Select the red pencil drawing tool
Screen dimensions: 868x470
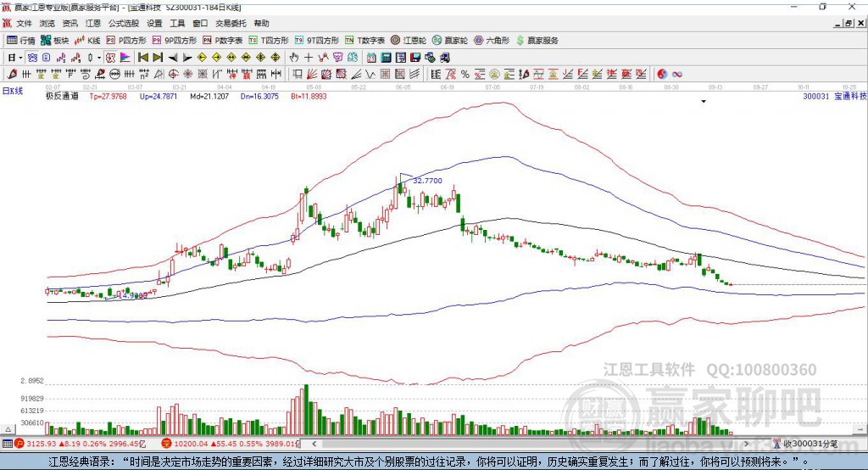pyautogui.click(x=12, y=75)
